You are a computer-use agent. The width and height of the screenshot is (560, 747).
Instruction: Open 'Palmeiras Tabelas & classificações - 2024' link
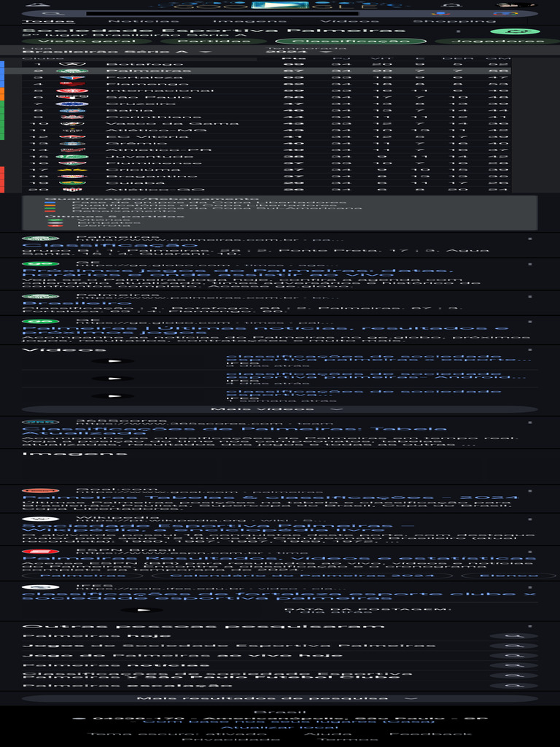tap(271, 498)
